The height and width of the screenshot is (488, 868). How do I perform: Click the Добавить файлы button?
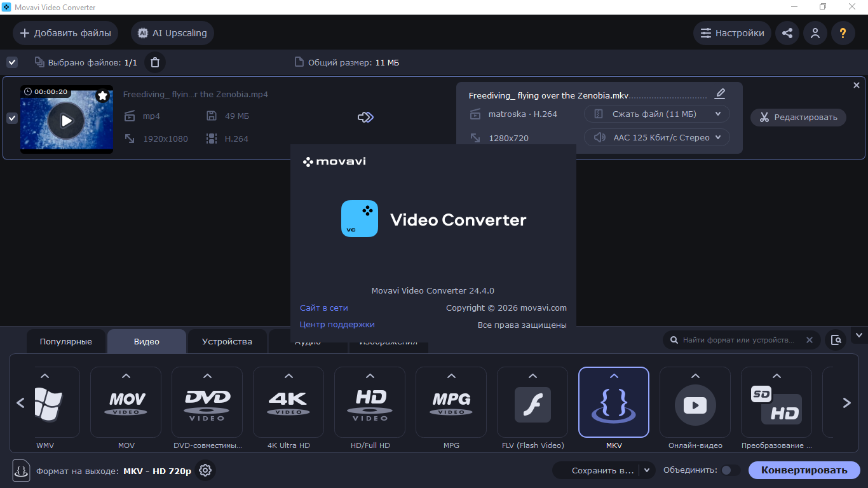pyautogui.click(x=65, y=33)
